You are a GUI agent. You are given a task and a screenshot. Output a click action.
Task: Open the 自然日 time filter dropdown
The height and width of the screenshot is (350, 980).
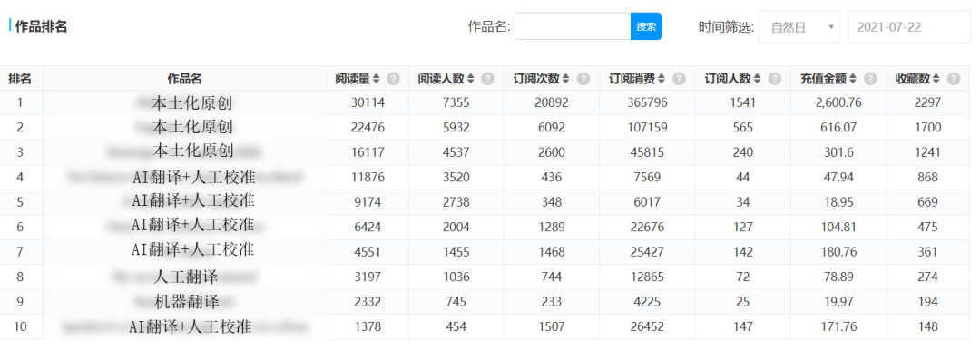click(799, 27)
